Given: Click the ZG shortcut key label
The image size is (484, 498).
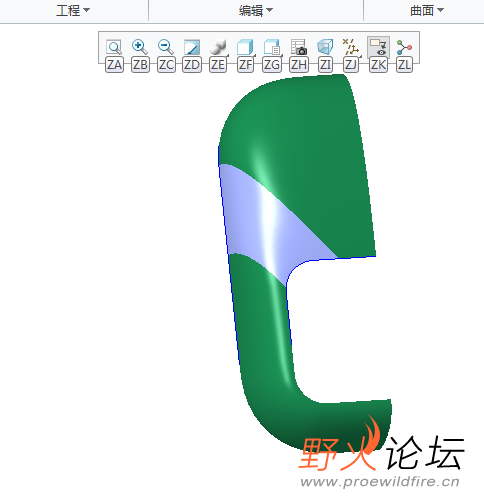Looking at the screenshot, I should (x=271, y=65).
